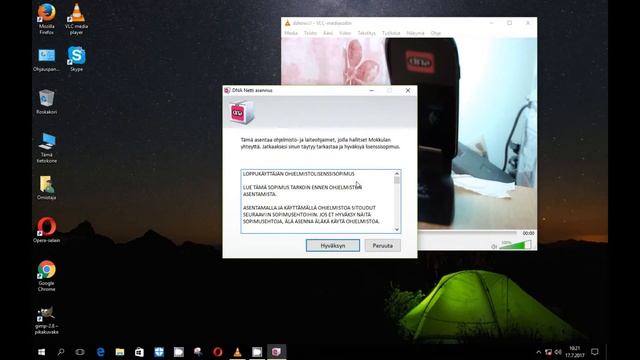Image resolution: width=640 pixels, height=360 pixels.
Task: Select the Google Chrome desktop shortcut
Action: [x=47, y=276]
